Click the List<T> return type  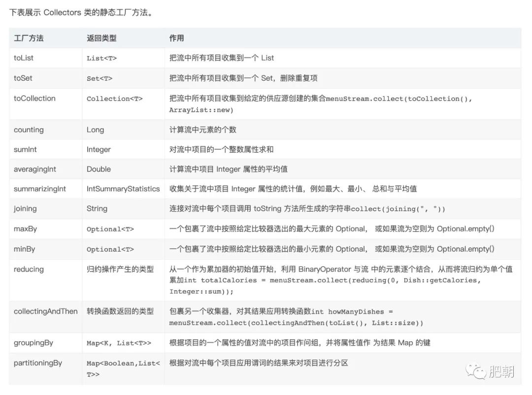pos(101,59)
